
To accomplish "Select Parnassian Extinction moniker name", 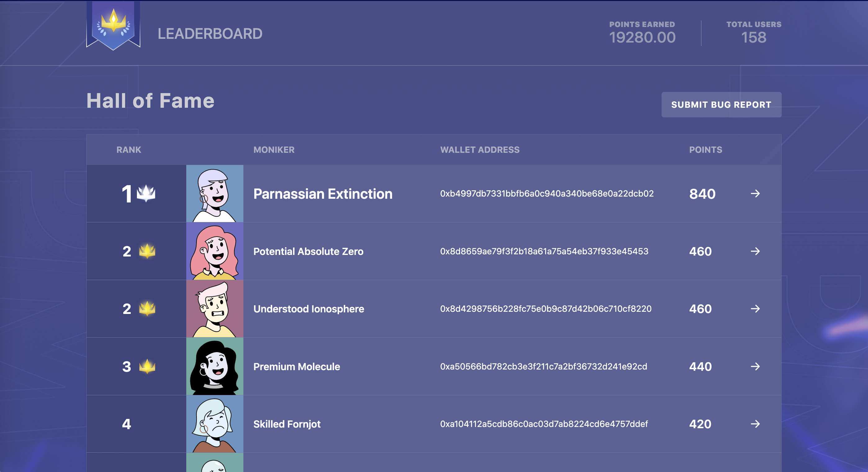I will click(323, 194).
